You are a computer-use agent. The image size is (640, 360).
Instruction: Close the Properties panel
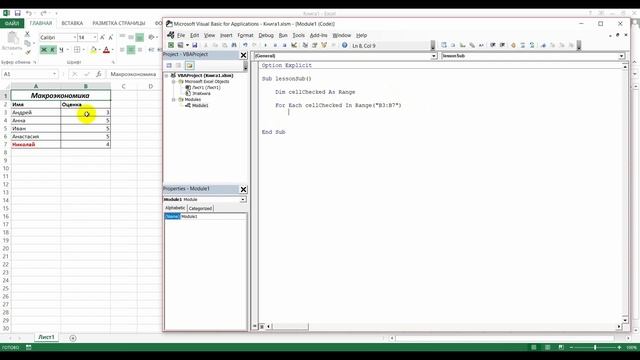(243, 189)
